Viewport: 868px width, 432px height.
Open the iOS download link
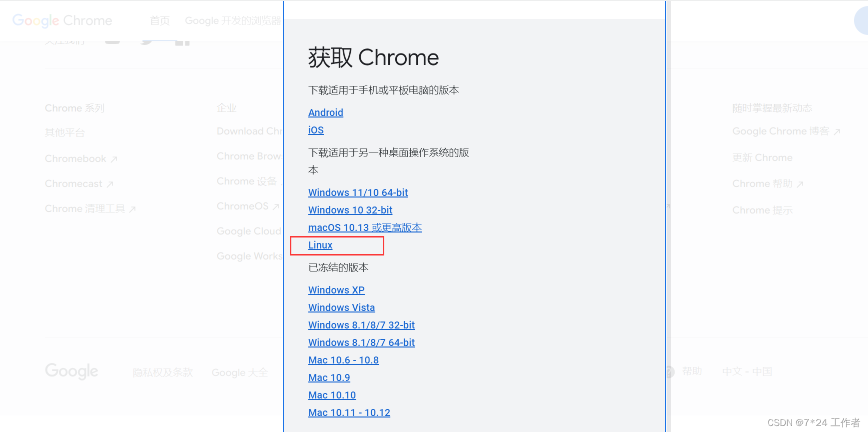point(316,130)
